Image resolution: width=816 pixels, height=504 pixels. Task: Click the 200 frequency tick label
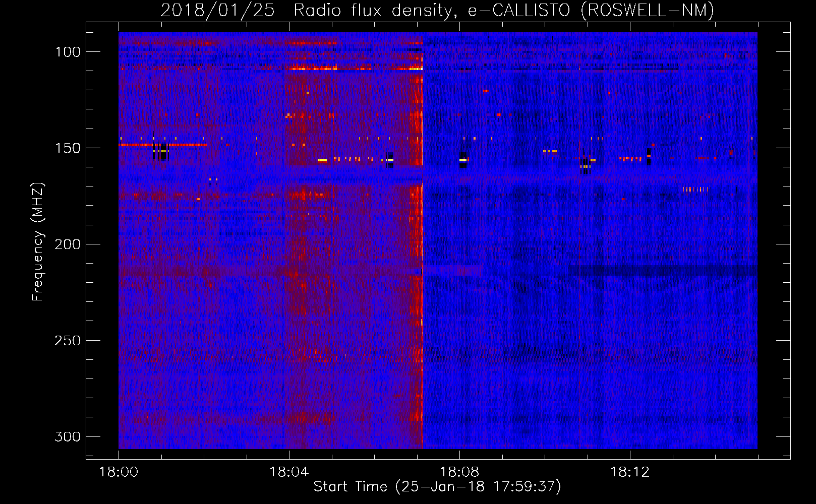pos(68,244)
